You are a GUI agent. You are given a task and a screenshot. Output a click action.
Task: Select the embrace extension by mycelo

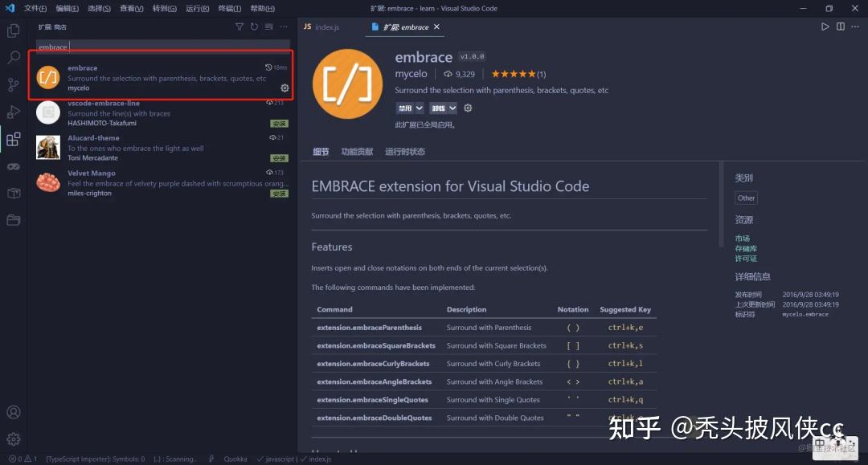[x=161, y=77]
